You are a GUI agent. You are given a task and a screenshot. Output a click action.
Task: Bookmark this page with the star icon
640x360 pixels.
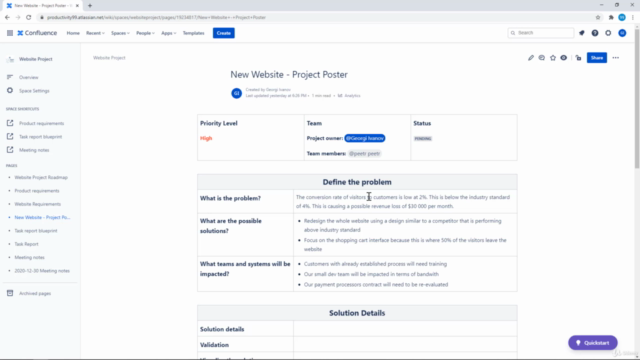[598, 18]
